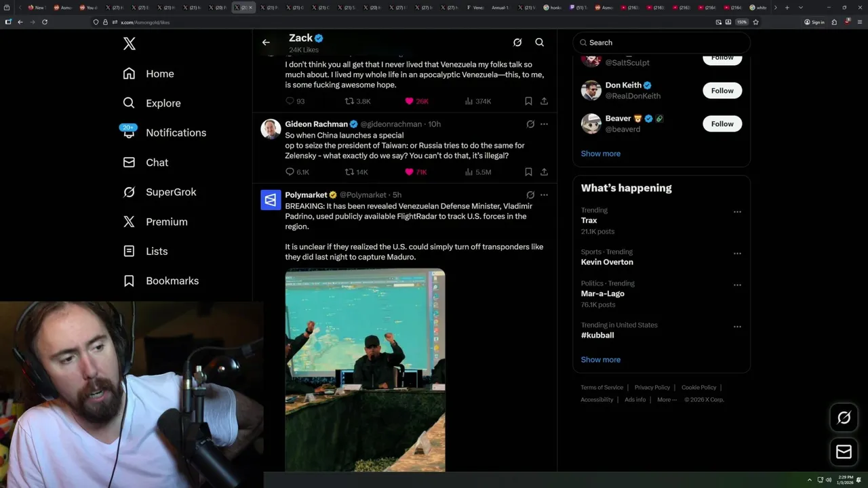Screen dimensions: 868x488
Task: Open the Privacy Policy link
Action: point(652,388)
